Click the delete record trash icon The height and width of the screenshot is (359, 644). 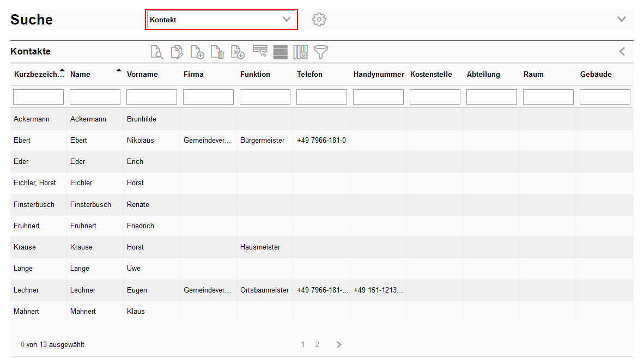pyautogui.click(x=217, y=52)
